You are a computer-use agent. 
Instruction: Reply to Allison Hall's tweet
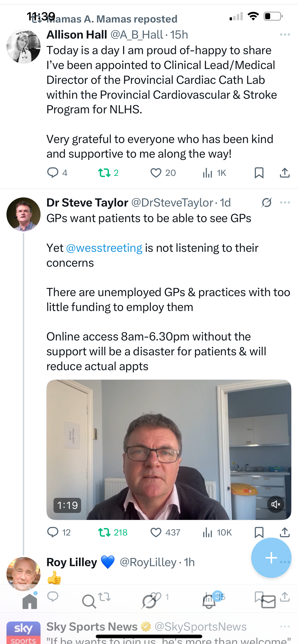[57, 173]
